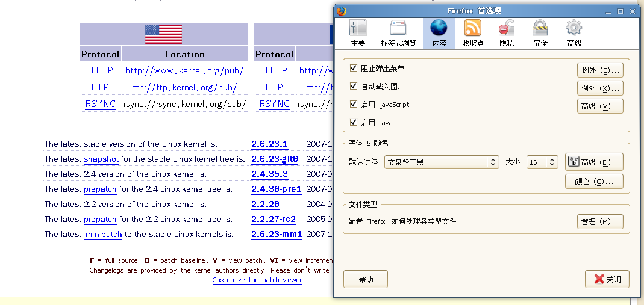Open the 隐私 privacy pane
644x305 pixels.
pyautogui.click(x=507, y=34)
